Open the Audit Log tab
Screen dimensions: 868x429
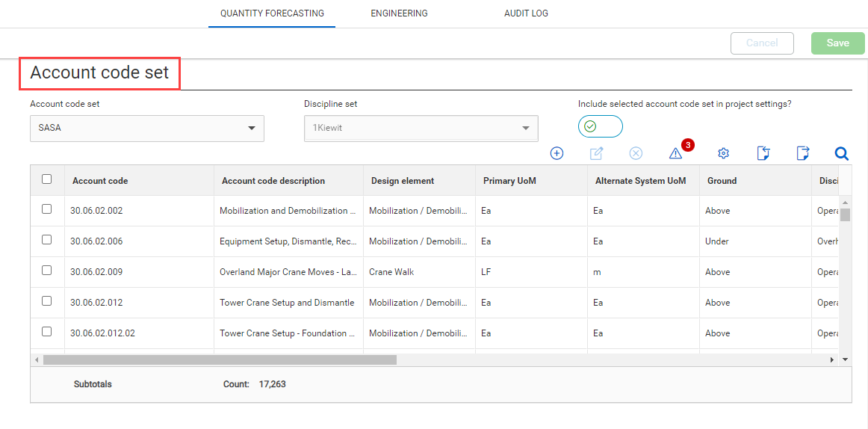tap(526, 13)
